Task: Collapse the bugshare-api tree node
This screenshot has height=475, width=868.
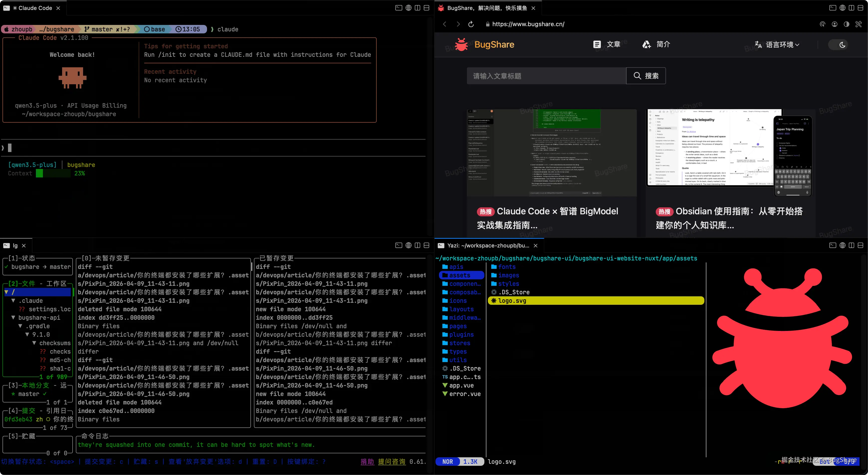Action: (13, 317)
